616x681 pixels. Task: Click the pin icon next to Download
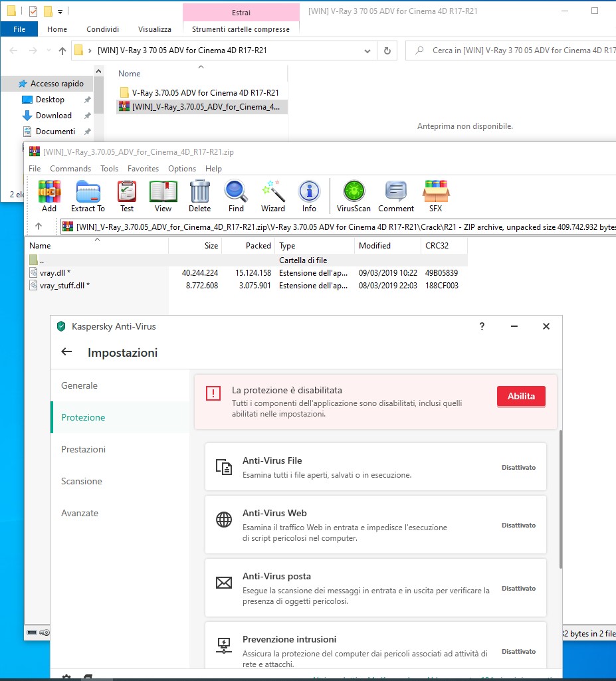pyautogui.click(x=87, y=116)
